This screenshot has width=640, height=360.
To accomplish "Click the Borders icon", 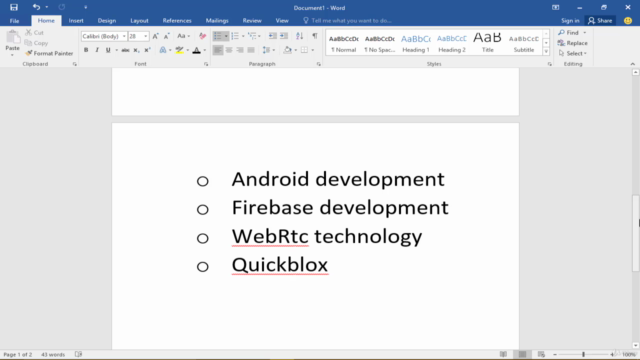I will coord(304,50).
